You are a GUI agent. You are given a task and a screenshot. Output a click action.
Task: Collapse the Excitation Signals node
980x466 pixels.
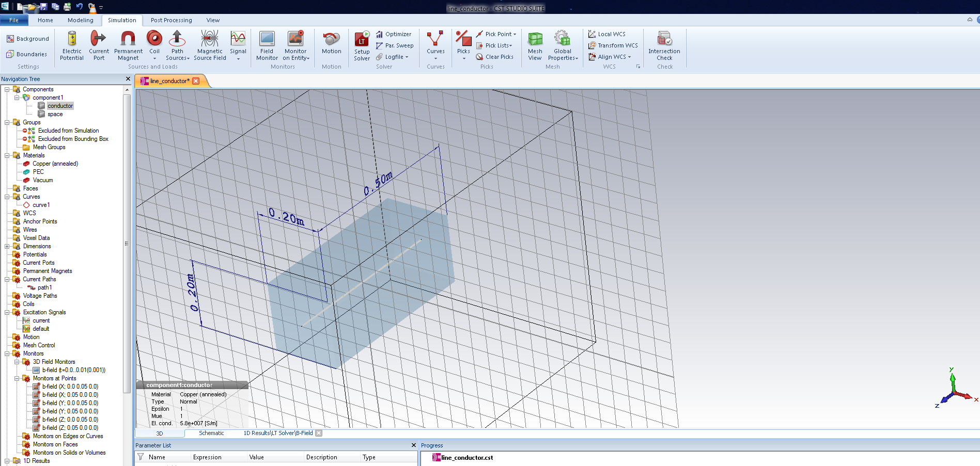point(7,312)
